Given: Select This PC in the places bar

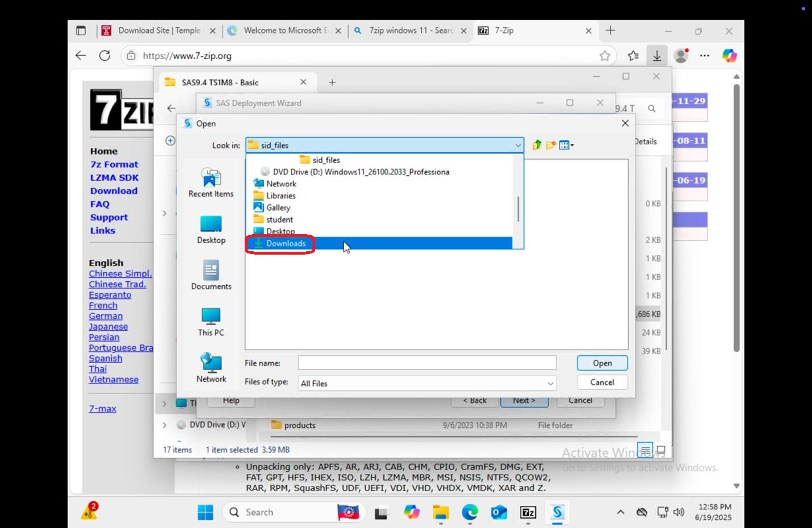Looking at the screenshot, I should [211, 322].
